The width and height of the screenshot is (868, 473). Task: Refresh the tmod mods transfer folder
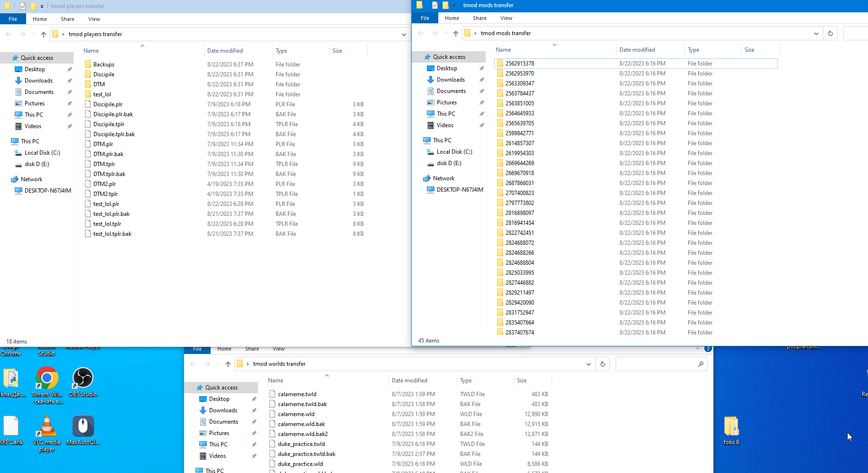tap(830, 33)
